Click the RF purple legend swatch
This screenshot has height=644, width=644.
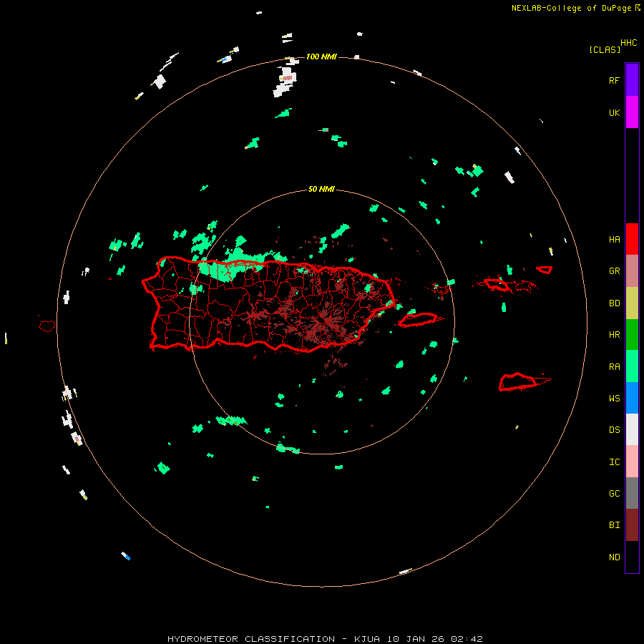pyautogui.click(x=632, y=80)
